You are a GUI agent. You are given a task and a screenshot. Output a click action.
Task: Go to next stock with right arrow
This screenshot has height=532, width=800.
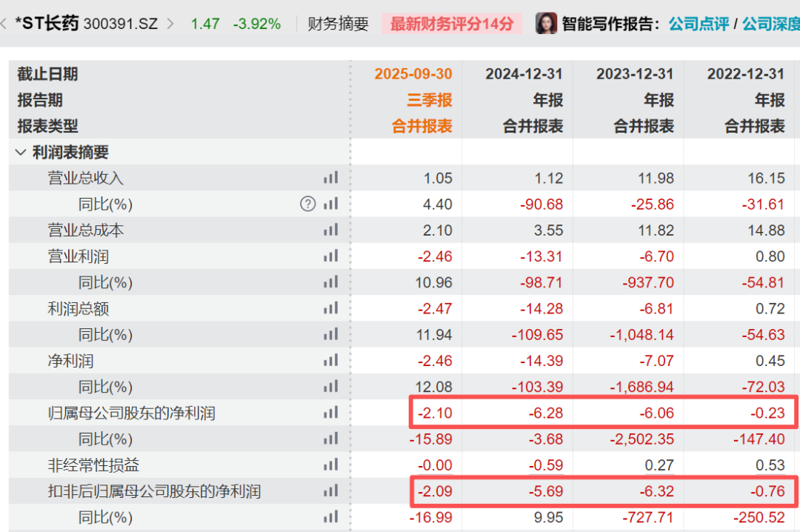[170, 24]
